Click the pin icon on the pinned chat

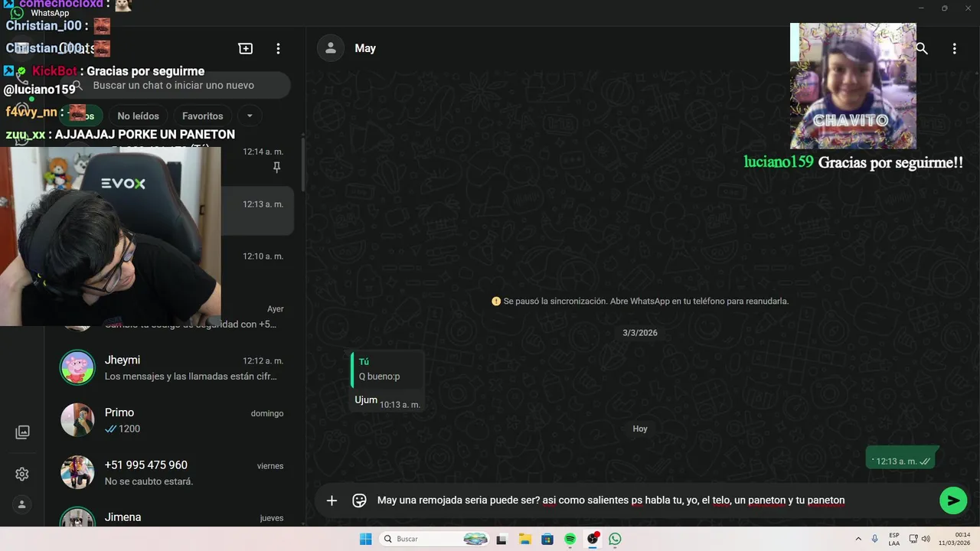[276, 167]
